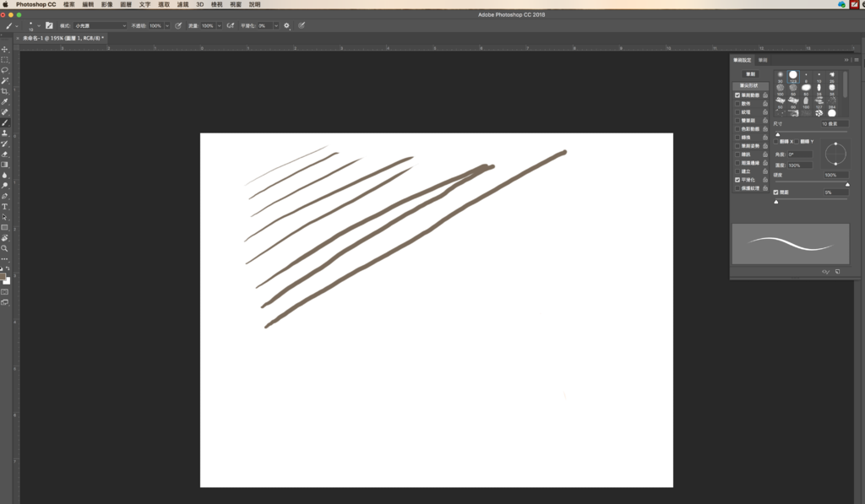The height and width of the screenshot is (504, 865).
Task: Click the smoothing options gear icon
Action: click(287, 26)
